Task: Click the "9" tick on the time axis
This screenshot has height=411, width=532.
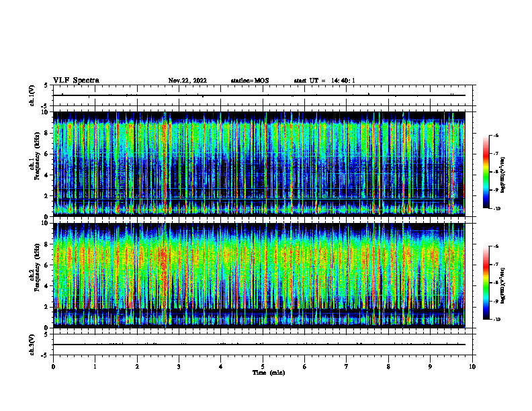Action: click(430, 367)
